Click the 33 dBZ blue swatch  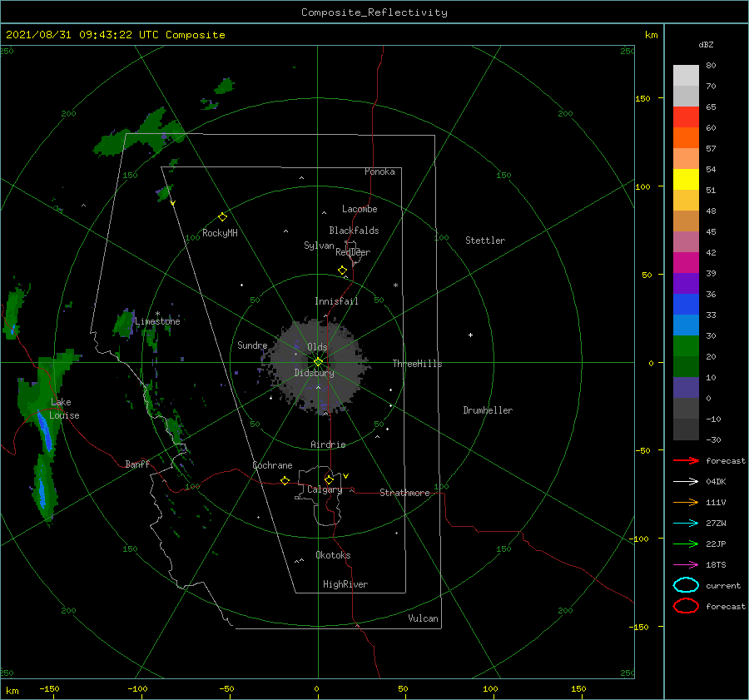click(x=686, y=325)
